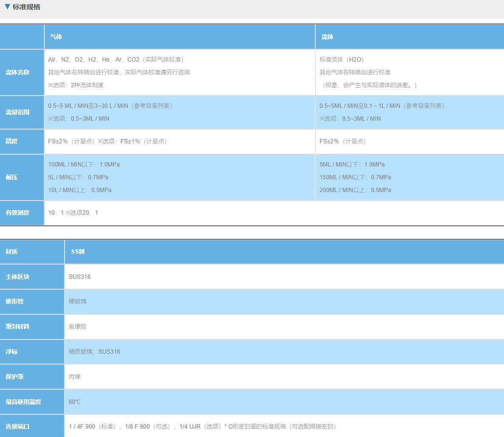Viewport: 504px width, 437px height.
Task: Select the 连接端口 row label
Action: pos(18,427)
